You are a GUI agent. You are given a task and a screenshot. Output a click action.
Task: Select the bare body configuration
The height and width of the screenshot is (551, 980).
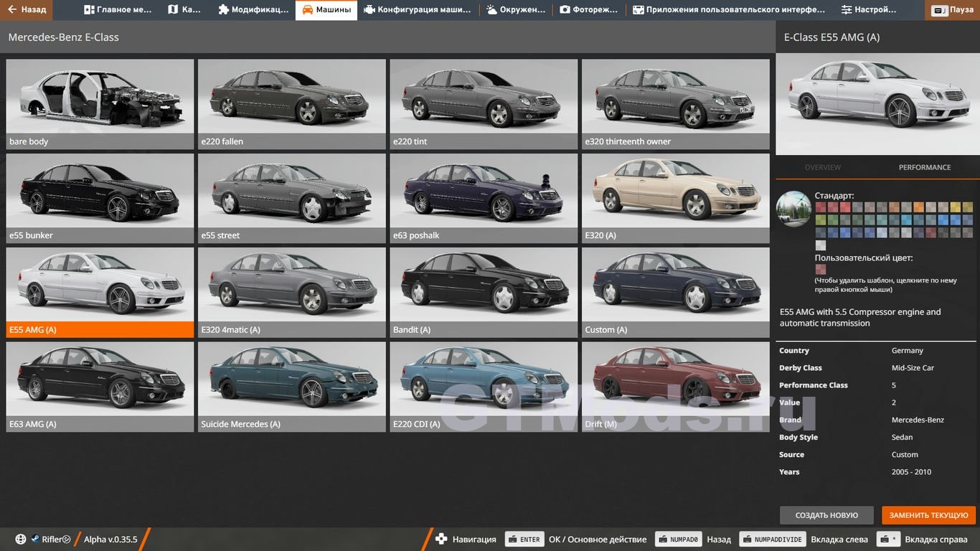(x=100, y=104)
